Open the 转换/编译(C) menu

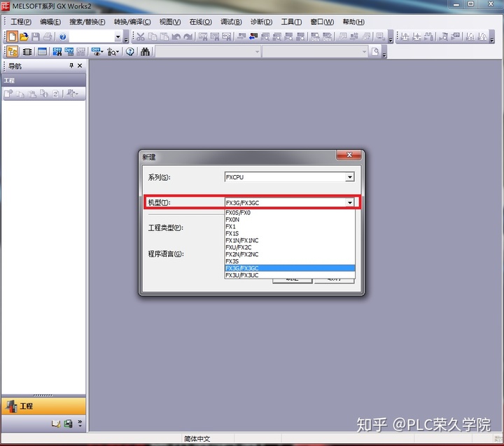click(132, 22)
